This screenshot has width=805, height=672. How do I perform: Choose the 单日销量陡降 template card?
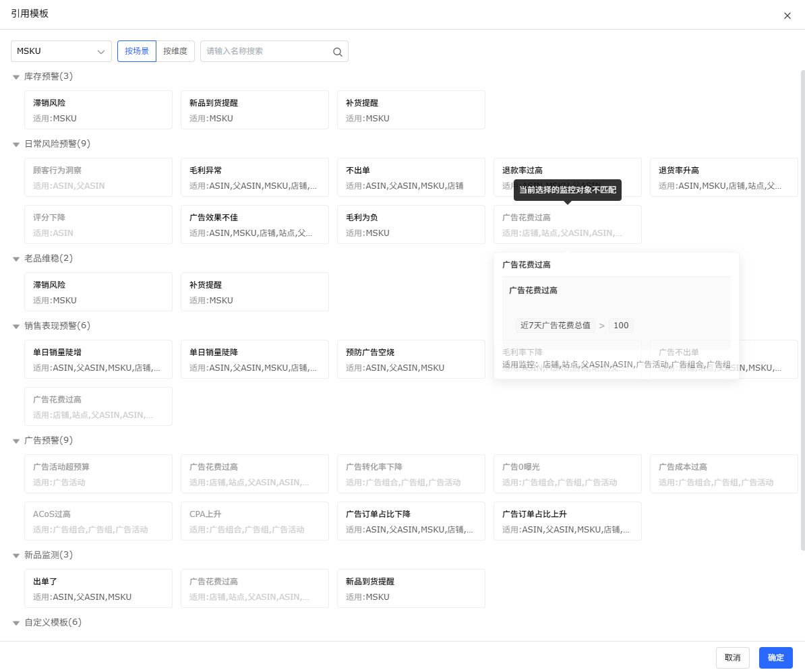pyautogui.click(x=255, y=359)
